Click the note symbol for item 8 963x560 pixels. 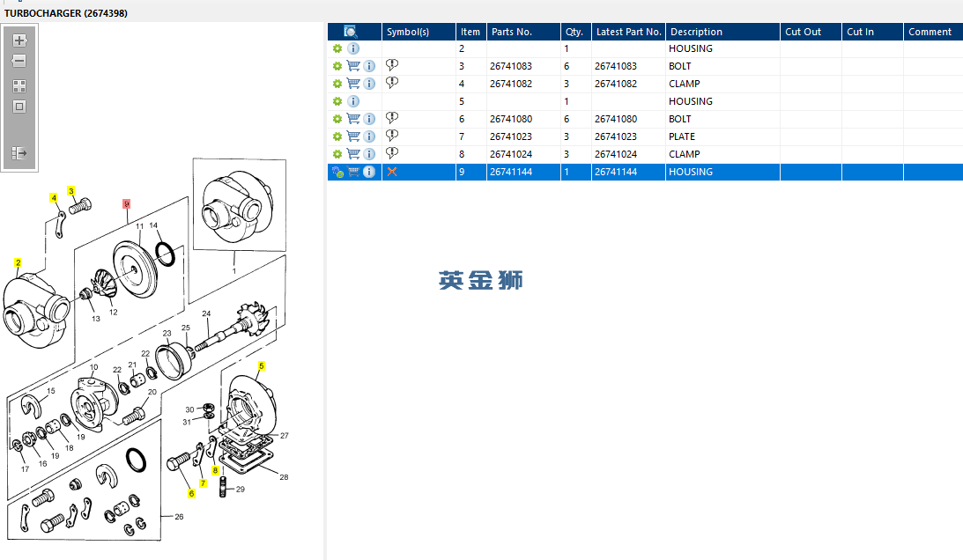(x=392, y=153)
